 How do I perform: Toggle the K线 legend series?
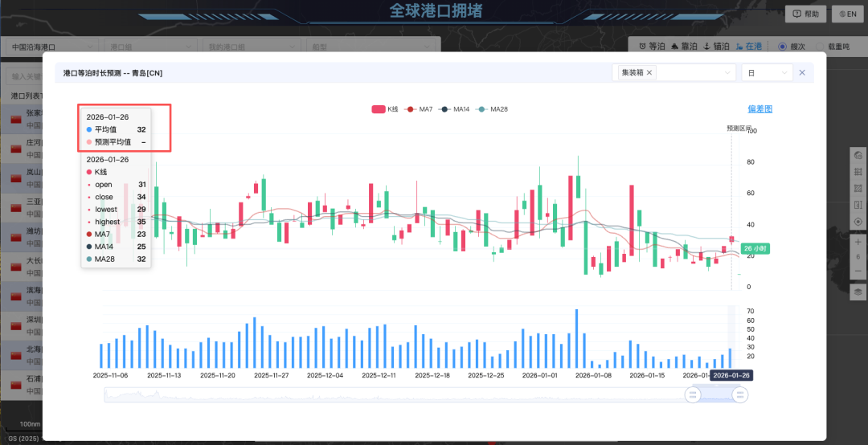[385, 109]
